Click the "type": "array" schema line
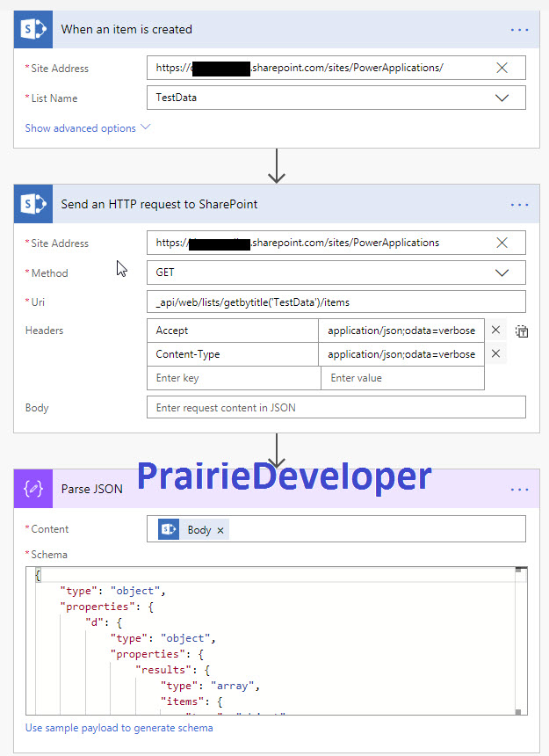Screen dimensions: 549x756 pyautogui.click(x=210, y=686)
